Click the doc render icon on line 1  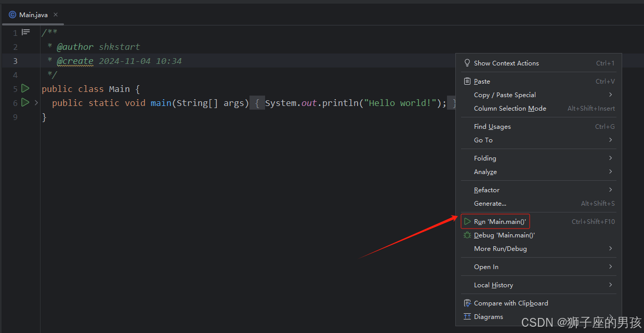25,32
